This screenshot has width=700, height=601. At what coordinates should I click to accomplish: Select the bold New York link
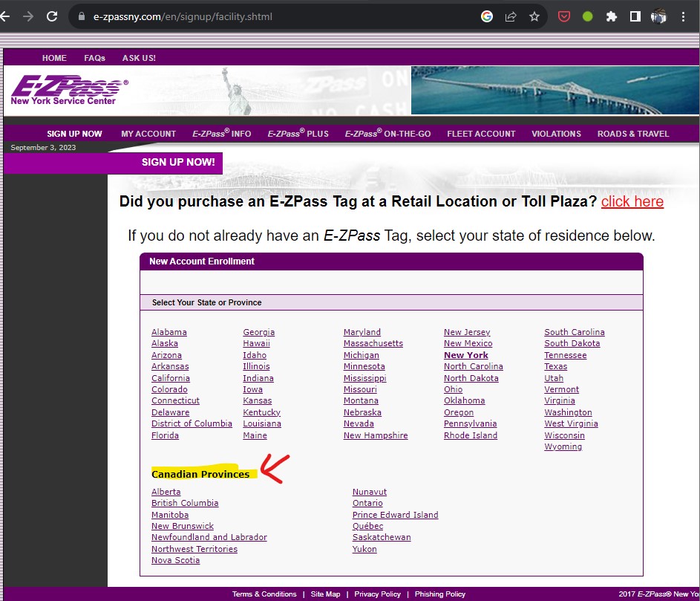(x=466, y=355)
